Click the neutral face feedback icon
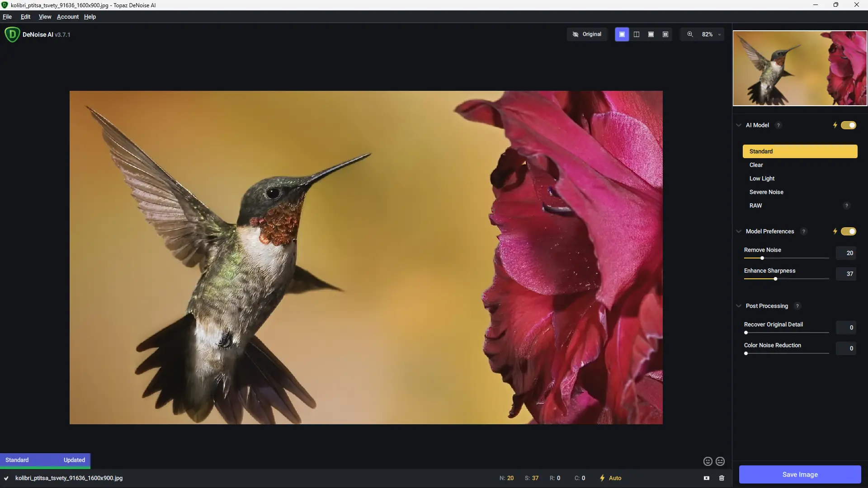The width and height of the screenshot is (868, 488). point(721,461)
